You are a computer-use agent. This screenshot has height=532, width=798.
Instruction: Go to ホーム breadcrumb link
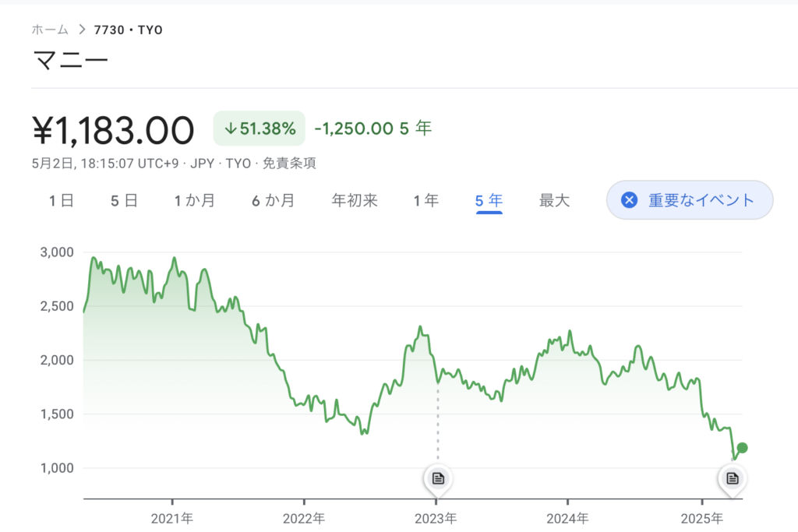[x=50, y=30]
